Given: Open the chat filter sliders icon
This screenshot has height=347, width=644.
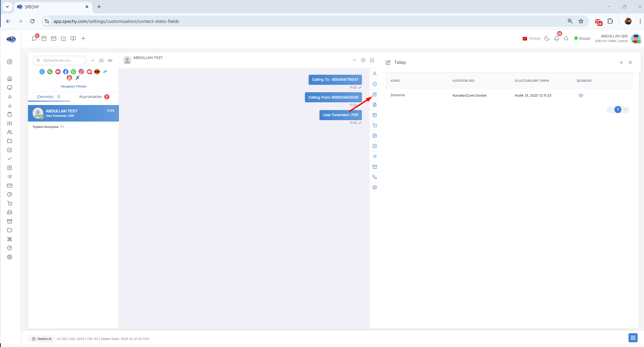Looking at the screenshot, I should [101, 61].
